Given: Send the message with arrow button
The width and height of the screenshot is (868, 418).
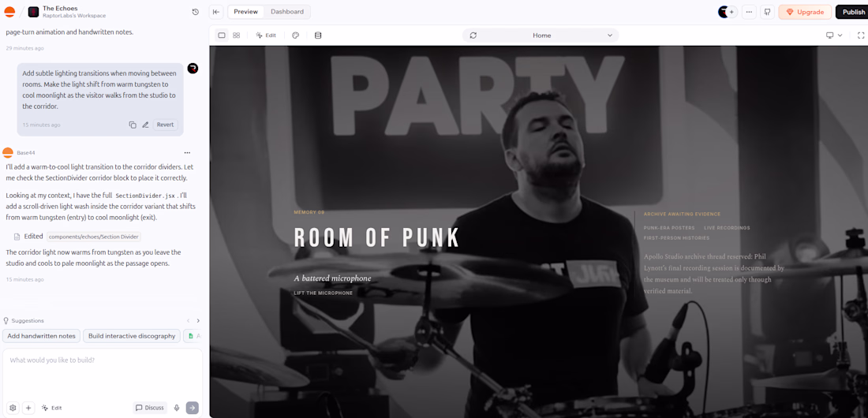Looking at the screenshot, I should point(192,408).
